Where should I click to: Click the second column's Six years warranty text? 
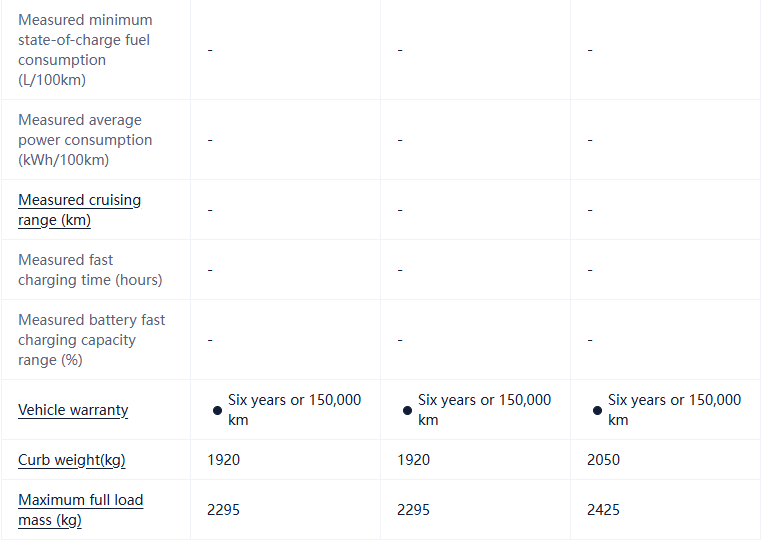tap(484, 410)
